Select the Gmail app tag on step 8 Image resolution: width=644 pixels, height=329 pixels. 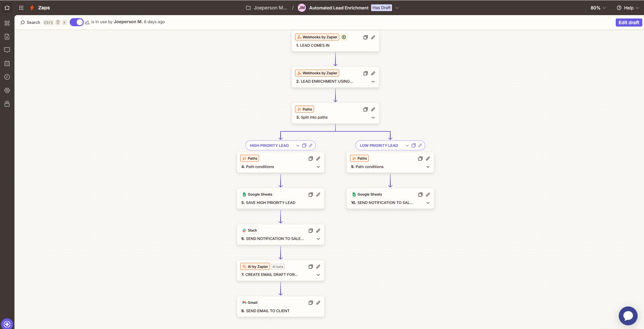click(x=250, y=302)
